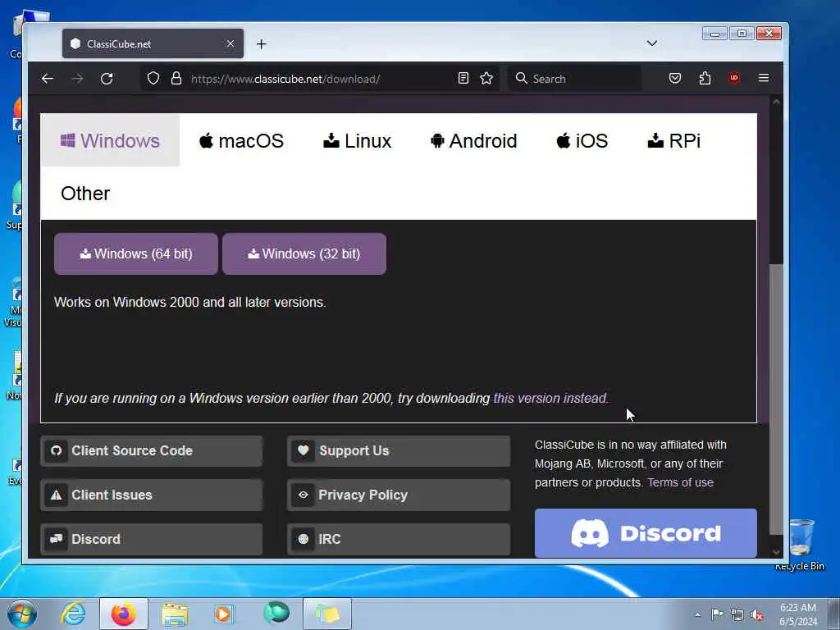840x630 pixels.
Task: Click the green globe taskbar application icon
Action: (x=276, y=614)
